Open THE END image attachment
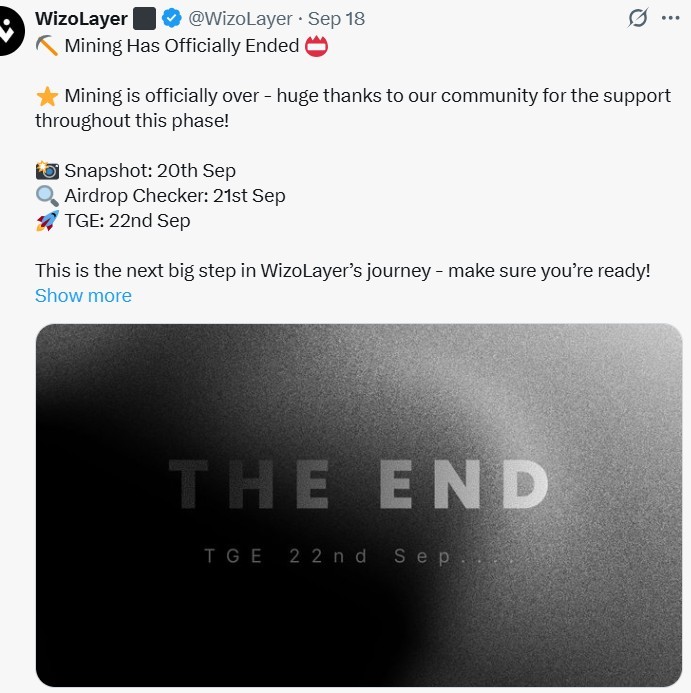691x693 pixels. [x=359, y=505]
